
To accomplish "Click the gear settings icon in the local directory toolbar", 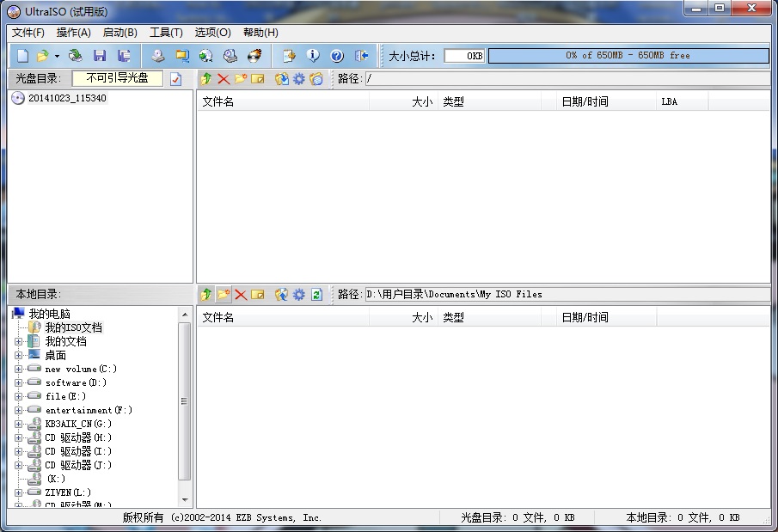I will click(x=298, y=294).
